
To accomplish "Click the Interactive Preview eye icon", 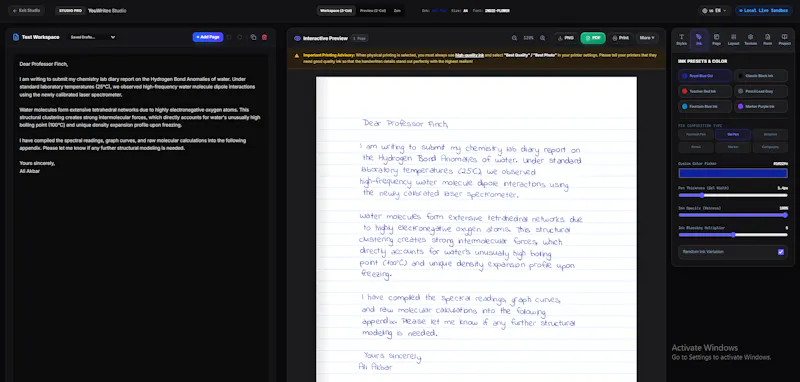I will (297, 38).
